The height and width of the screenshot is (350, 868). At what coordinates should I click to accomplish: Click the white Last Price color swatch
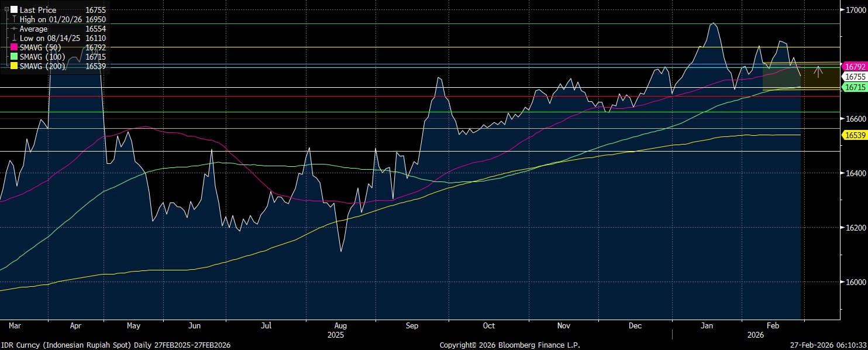[x=14, y=10]
